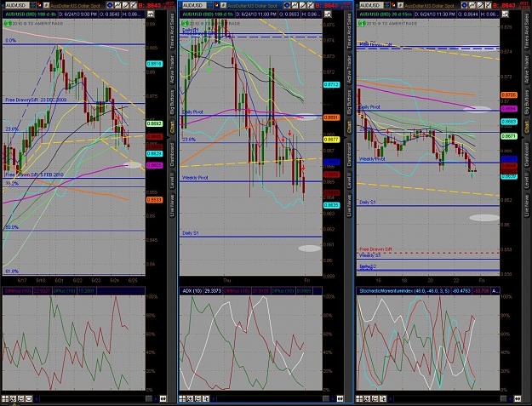Open Dashboard tab beside right chart
532x406 pixels.
pyautogui.click(x=526, y=154)
